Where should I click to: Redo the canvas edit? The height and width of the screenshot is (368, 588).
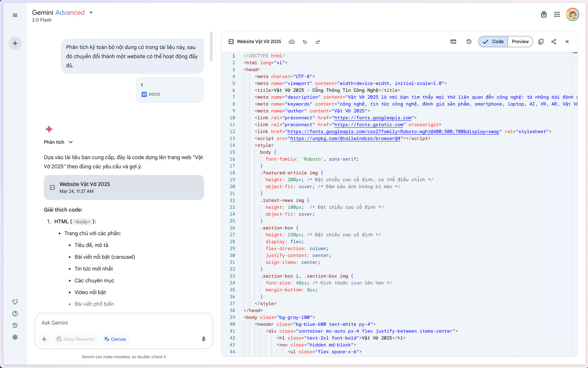click(x=318, y=42)
